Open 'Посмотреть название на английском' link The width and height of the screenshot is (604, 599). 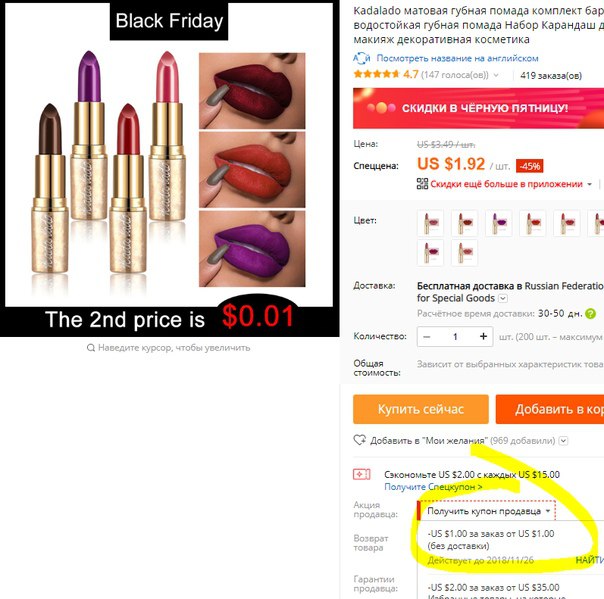(x=457, y=58)
